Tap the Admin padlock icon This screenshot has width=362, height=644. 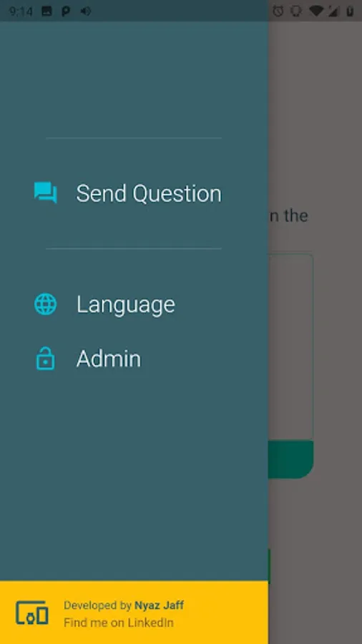click(x=45, y=358)
